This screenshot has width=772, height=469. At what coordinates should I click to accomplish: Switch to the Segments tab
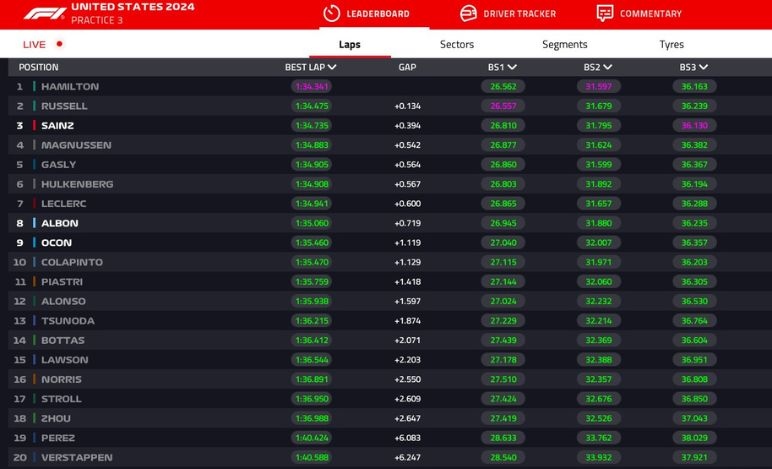click(565, 44)
